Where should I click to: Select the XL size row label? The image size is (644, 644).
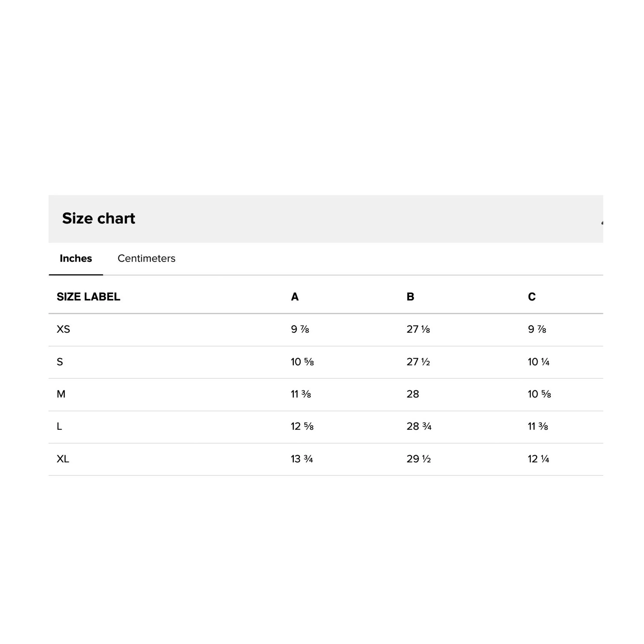tap(63, 459)
